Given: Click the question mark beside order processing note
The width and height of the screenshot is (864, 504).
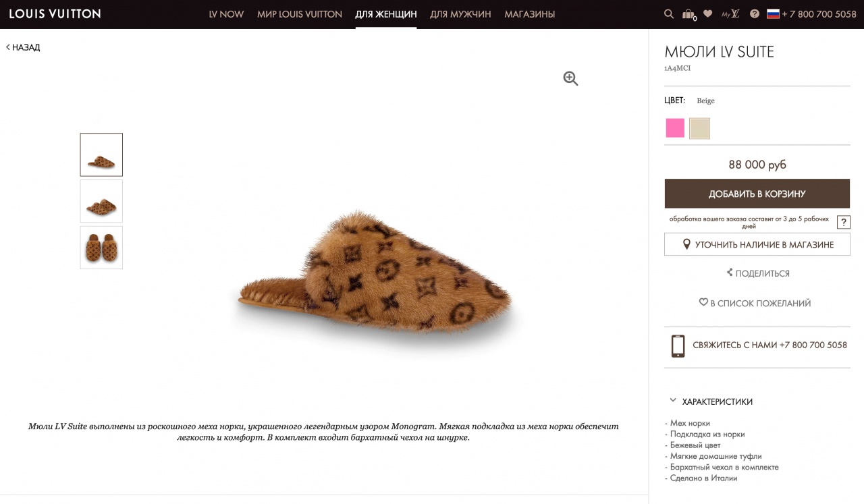Looking at the screenshot, I should pos(843,223).
